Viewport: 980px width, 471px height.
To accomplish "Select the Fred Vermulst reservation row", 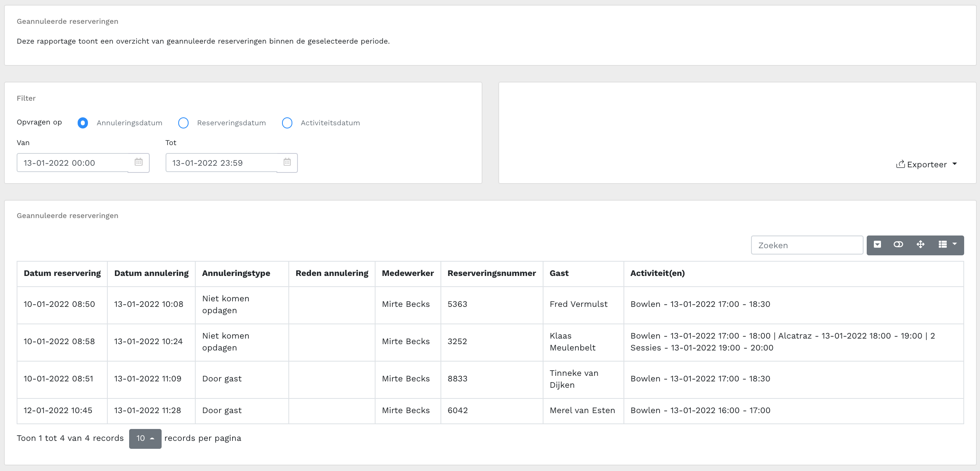I will (578, 304).
